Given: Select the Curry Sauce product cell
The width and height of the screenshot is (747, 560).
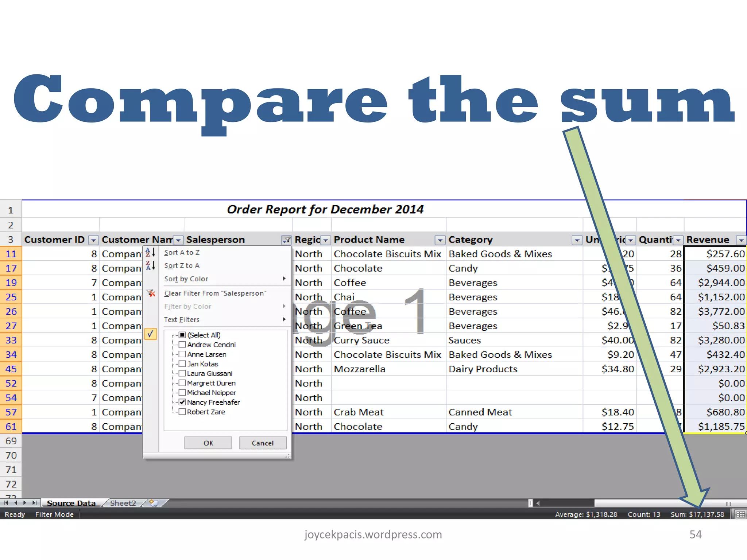Looking at the screenshot, I should click(x=388, y=340).
